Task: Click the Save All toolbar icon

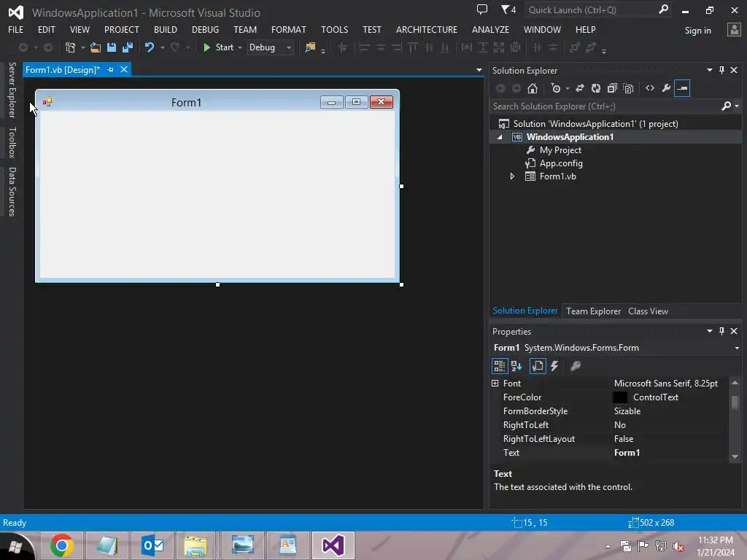Action: 128,47
